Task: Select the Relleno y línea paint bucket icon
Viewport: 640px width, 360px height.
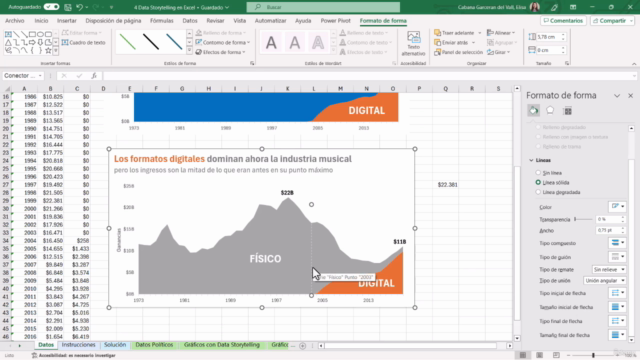Action: (x=533, y=111)
